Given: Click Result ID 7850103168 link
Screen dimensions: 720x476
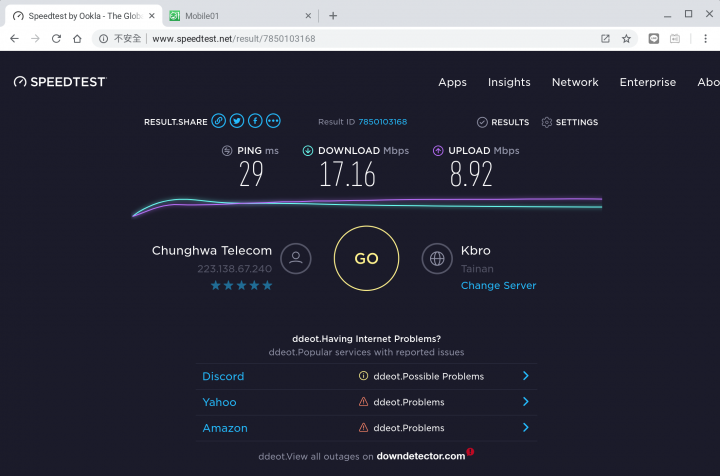Looking at the screenshot, I should (x=382, y=122).
